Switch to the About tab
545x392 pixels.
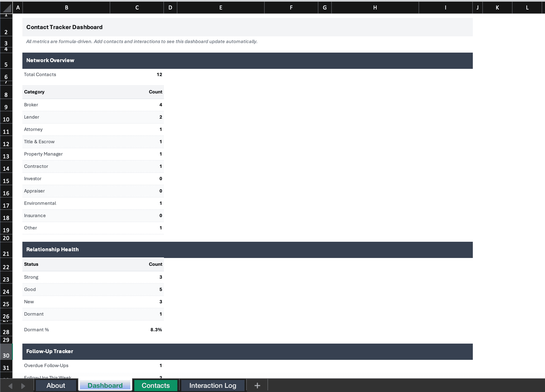pyautogui.click(x=56, y=385)
